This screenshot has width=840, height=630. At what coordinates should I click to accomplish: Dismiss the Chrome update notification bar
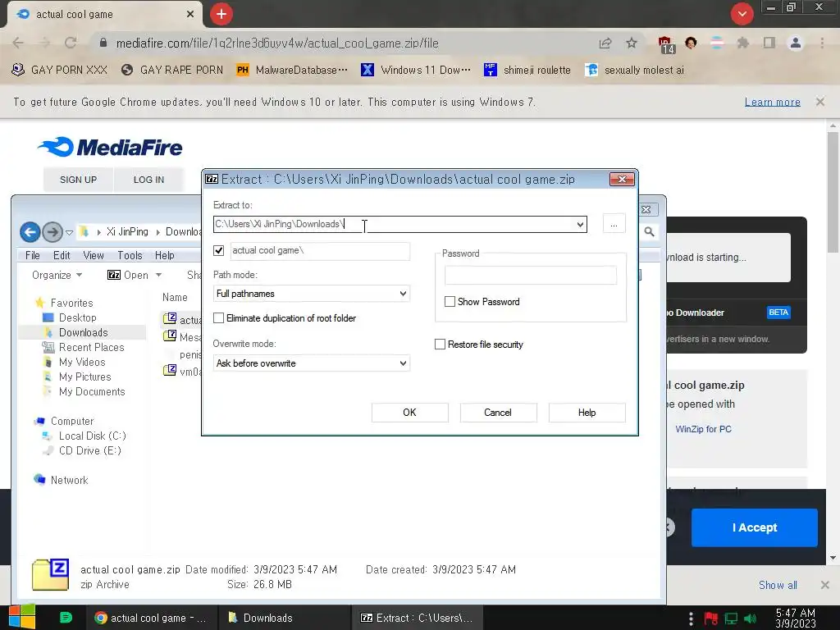(820, 101)
